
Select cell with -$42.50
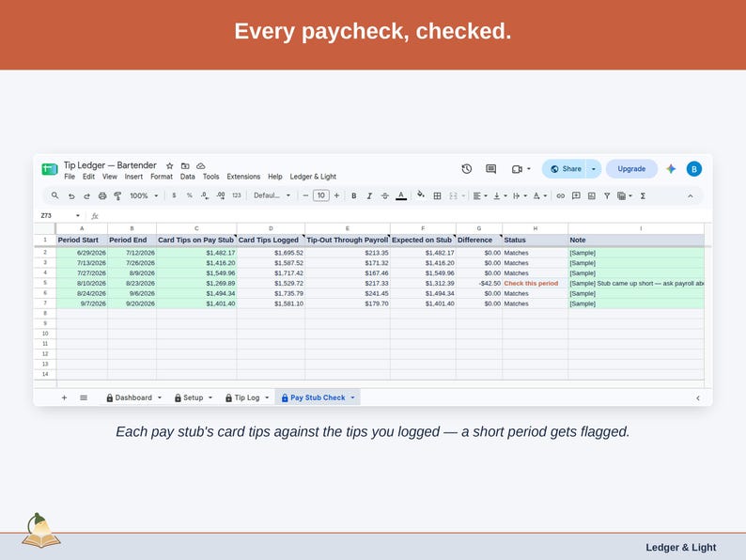pos(479,283)
